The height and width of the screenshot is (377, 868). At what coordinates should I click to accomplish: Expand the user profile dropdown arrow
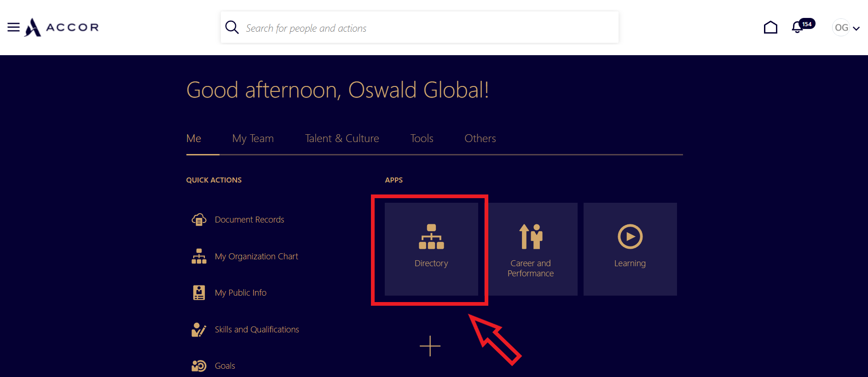[856, 29]
